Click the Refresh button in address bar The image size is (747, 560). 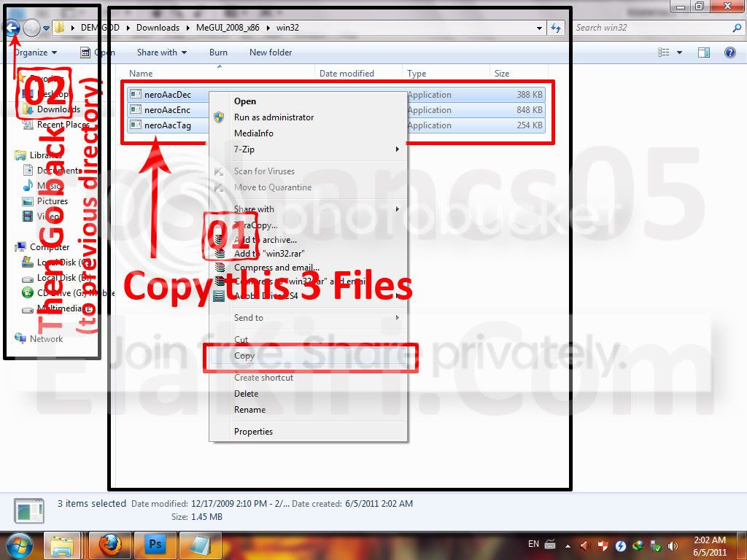tap(555, 28)
